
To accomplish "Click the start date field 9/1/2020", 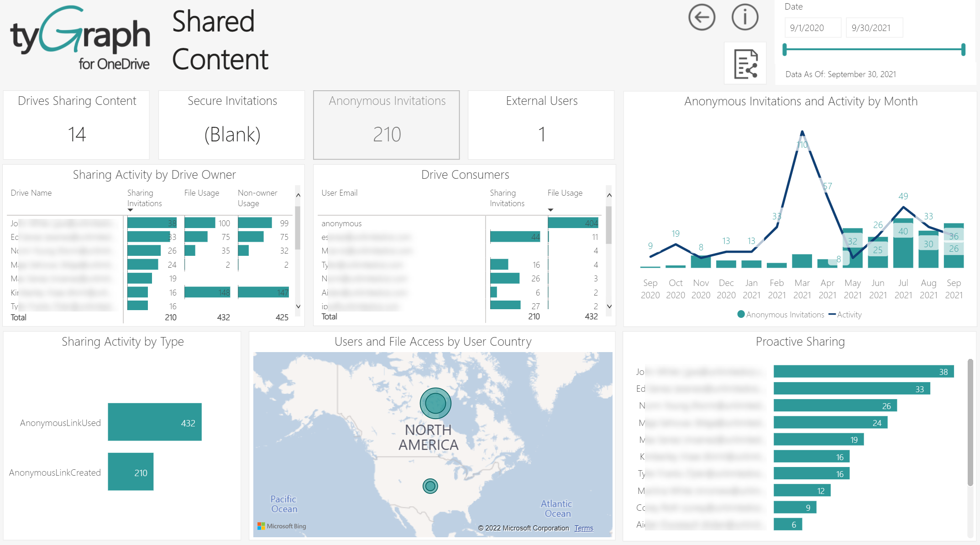I will pos(812,28).
